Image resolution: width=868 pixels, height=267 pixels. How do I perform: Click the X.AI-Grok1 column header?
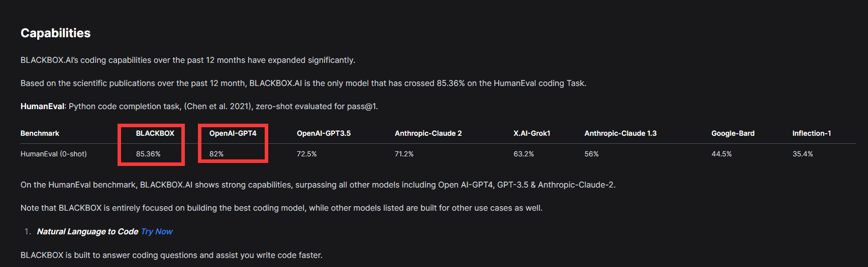point(531,133)
